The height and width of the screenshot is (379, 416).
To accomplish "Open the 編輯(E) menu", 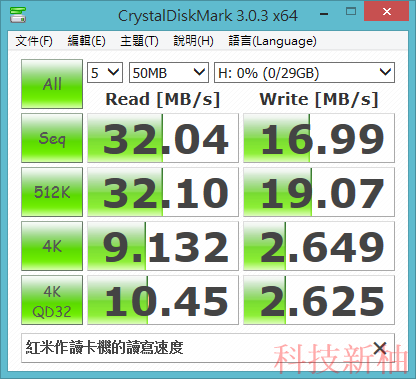I will point(87,41).
